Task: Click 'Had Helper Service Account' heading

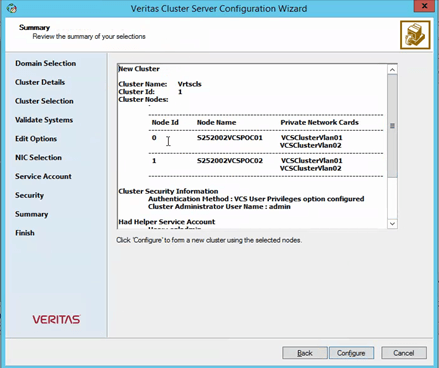Action: tap(167, 222)
